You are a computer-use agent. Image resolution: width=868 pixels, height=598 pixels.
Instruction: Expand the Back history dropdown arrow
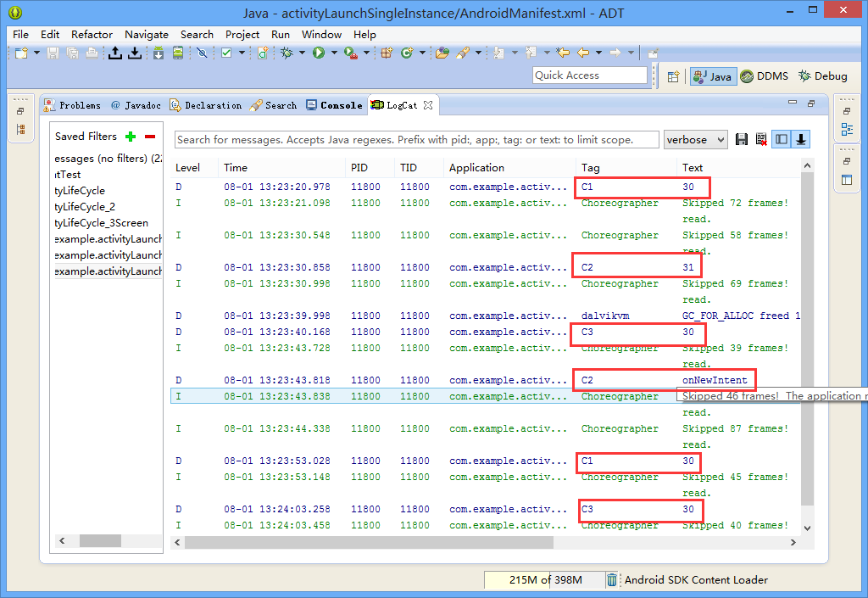599,53
